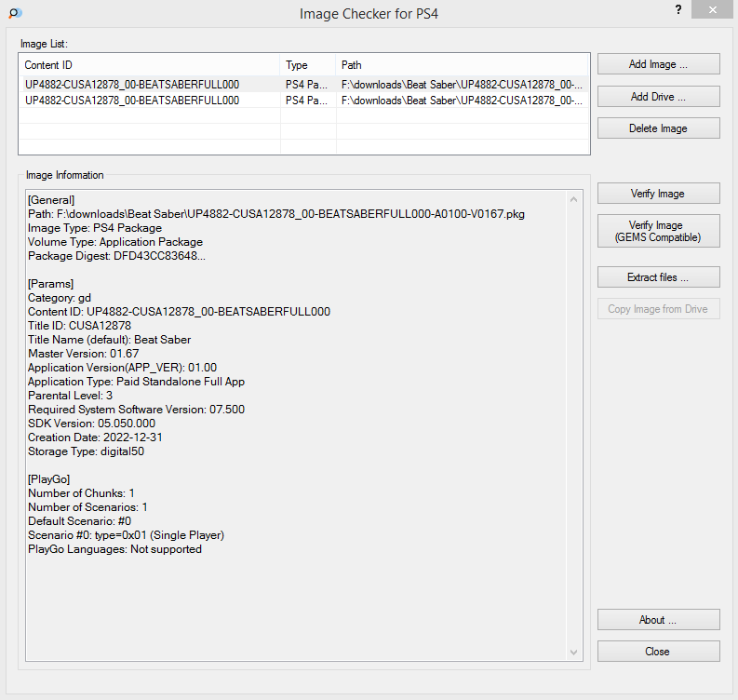Screen dimensions: 738x700
Task: Click the down arrow of the information scrollbar
Action: point(573,653)
